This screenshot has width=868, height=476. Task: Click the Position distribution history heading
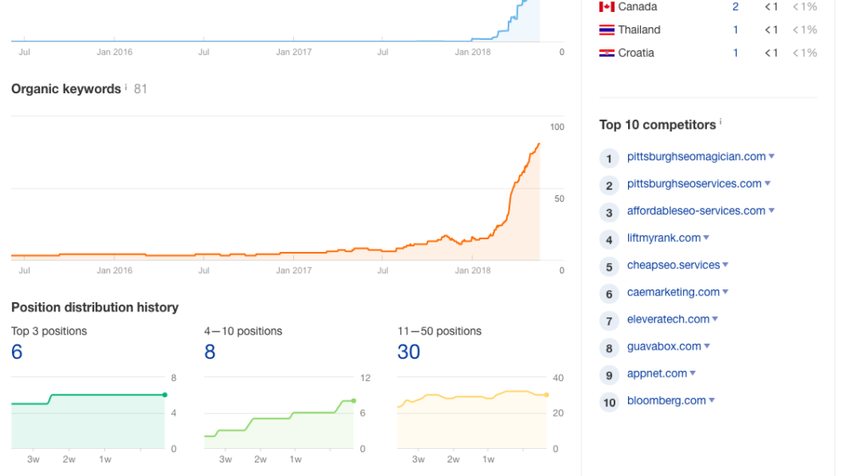pyautogui.click(x=95, y=307)
